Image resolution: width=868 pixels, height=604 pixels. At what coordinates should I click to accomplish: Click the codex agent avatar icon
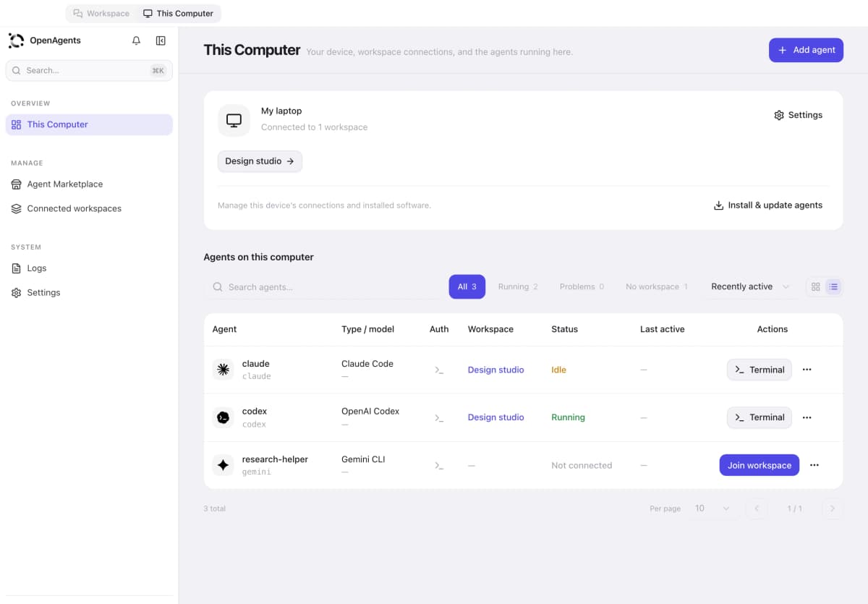point(224,417)
